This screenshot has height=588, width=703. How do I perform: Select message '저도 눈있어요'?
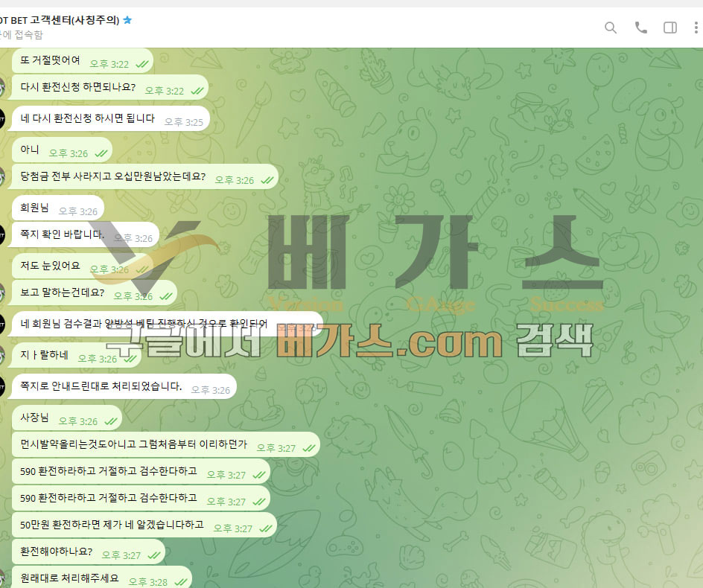coord(83,266)
